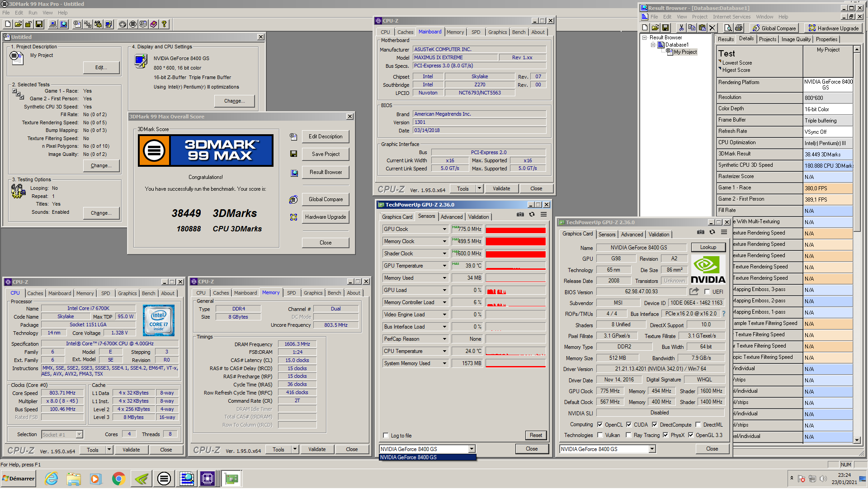
Task: Toggle CUDA checkbox in GPU-Z
Action: 629,425
